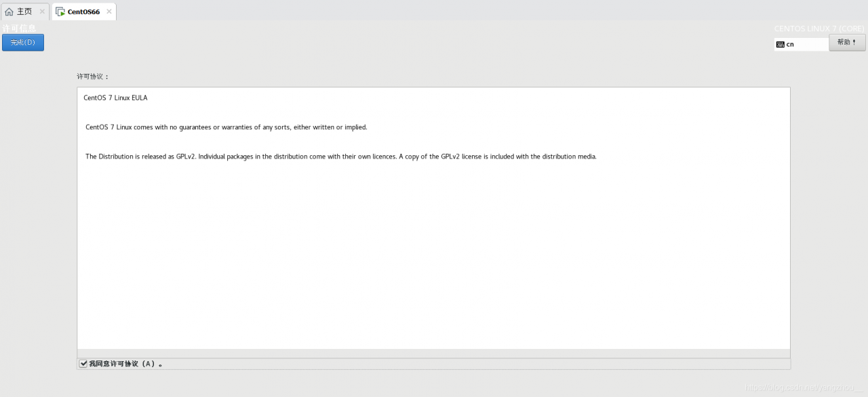Open the cn keyboard layout selector
This screenshot has height=397, width=868.
800,44
